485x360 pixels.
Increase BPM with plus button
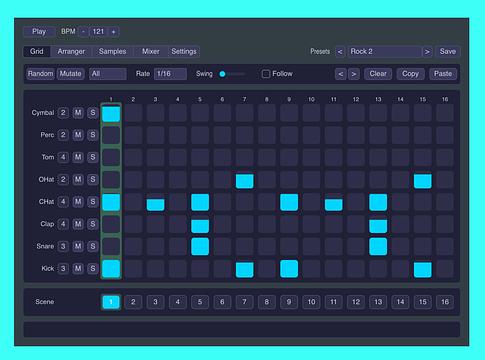pyautogui.click(x=113, y=32)
